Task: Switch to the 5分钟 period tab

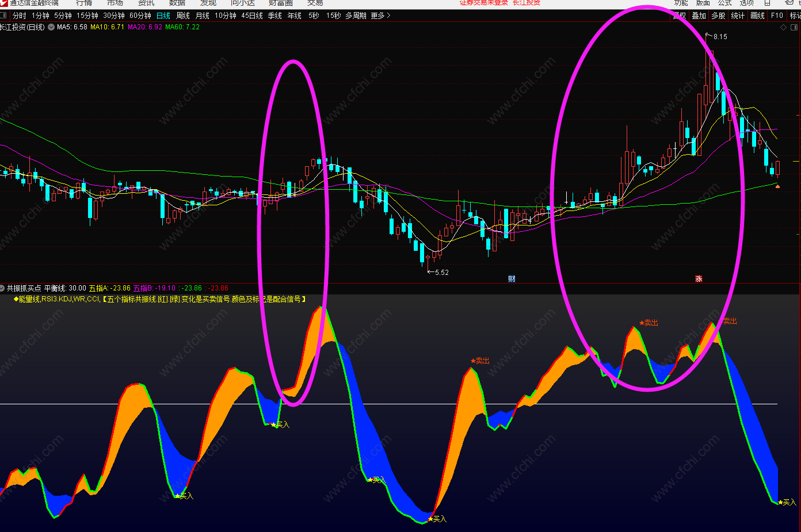Action: pos(63,16)
